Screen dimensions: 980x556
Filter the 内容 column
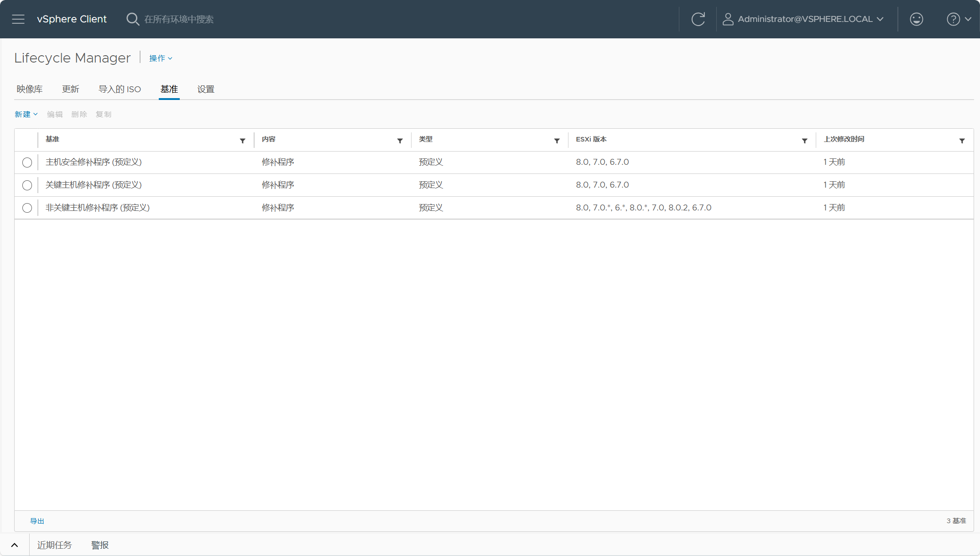[400, 141]
